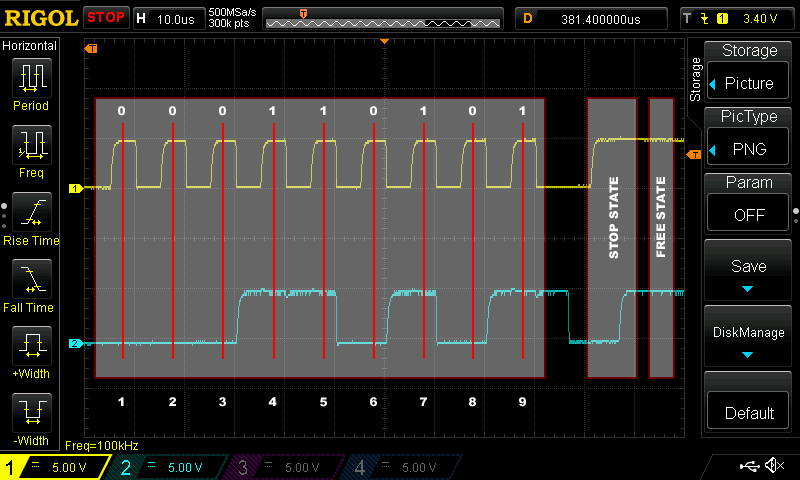This screenshot has width=800, height=480.
Task: Select the Period measurement icon
Action: click(x=32, y=78)
